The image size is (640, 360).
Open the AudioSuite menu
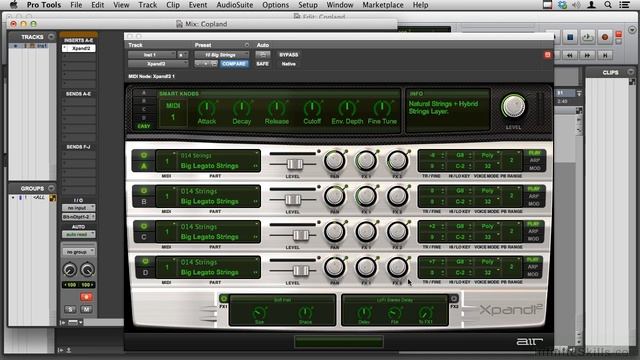(235, 5)
